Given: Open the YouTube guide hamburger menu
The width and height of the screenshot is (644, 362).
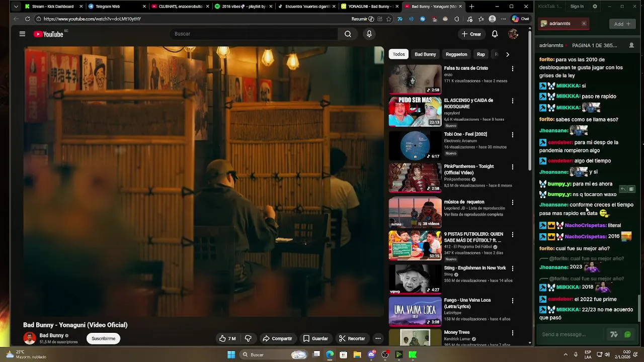Looking at the screenshot, I should click(22, 34).
